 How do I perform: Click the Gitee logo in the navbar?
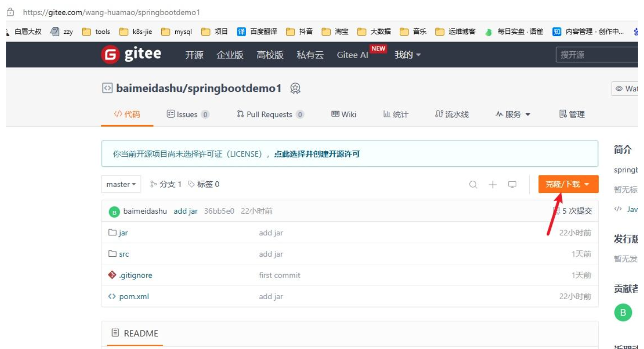tap(131, 54)
